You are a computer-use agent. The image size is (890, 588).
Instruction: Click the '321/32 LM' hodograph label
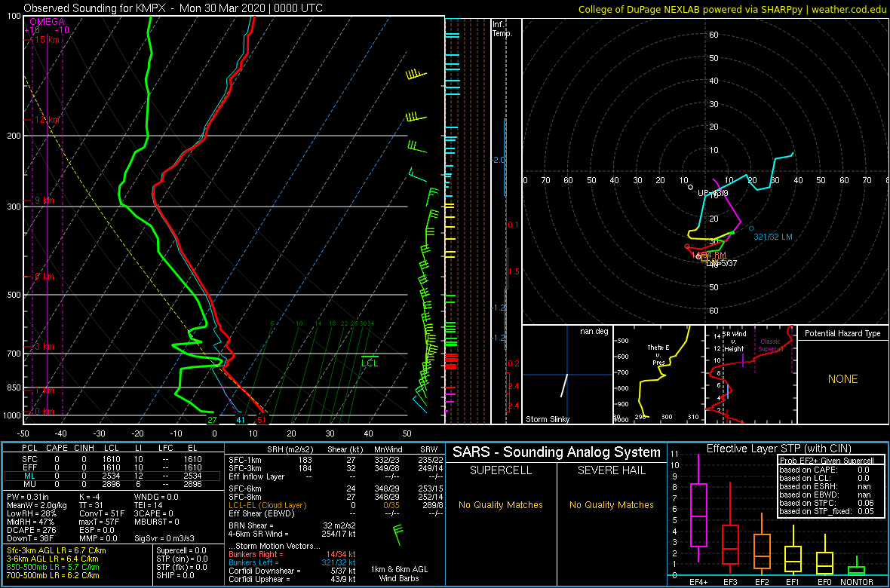(773, 237)
